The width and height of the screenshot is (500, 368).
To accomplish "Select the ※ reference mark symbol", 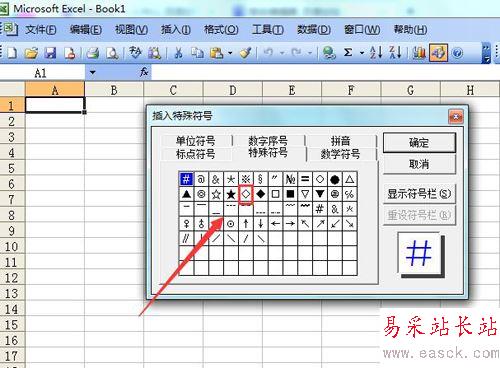I will click(x=246, y=179).
